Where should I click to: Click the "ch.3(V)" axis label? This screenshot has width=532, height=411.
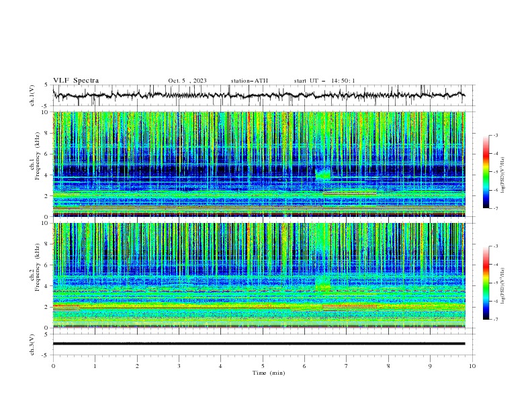pyautogui.click(x=32, y=345)
